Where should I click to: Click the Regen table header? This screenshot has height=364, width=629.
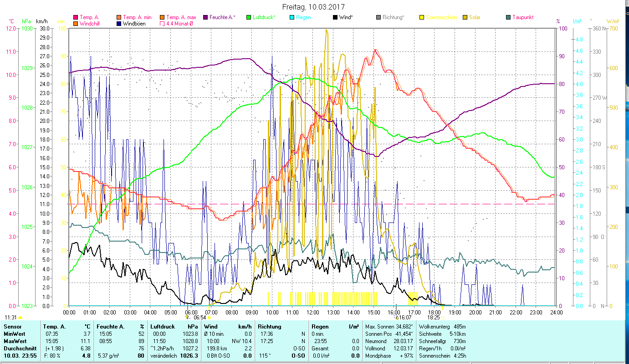(x=320, y=327)
